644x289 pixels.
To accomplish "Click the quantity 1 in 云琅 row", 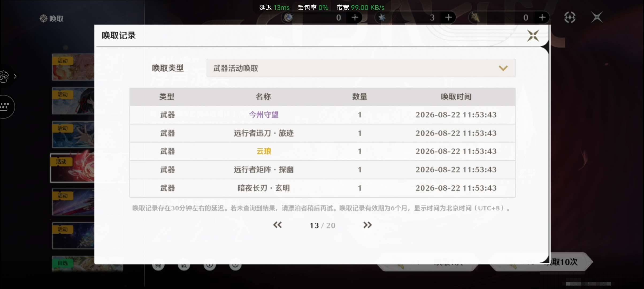I will point(360,151).
